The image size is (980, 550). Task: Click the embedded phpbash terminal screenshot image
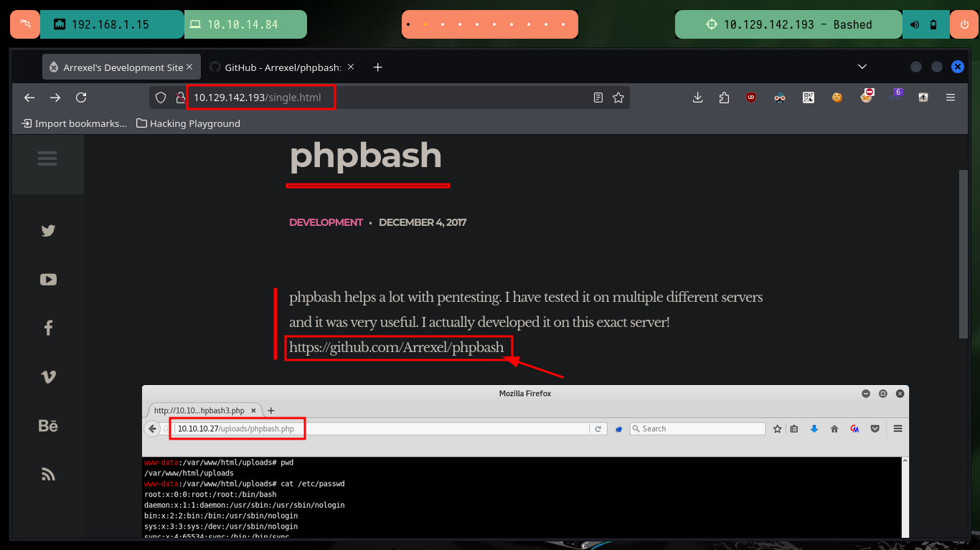(525, 461)
